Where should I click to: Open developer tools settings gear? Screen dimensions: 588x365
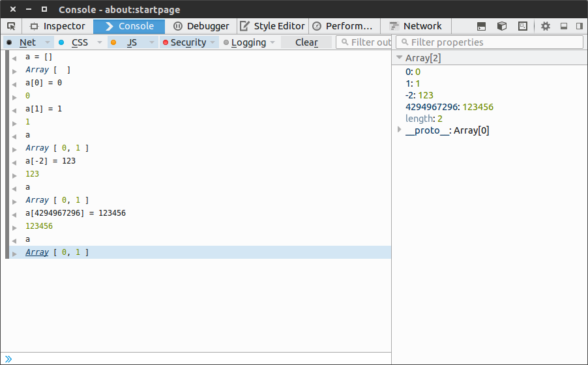click(x=546, y=26)
